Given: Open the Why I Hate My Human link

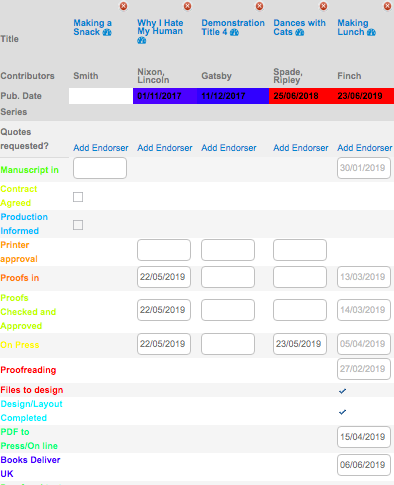Looking at the screenshot, I should [x=160, y=27].
